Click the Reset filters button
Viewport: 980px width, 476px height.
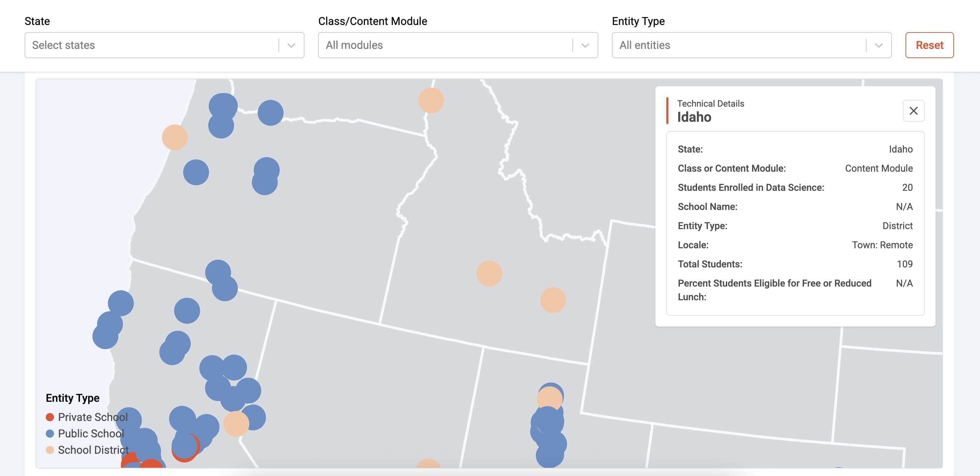(x=929, y=45)
